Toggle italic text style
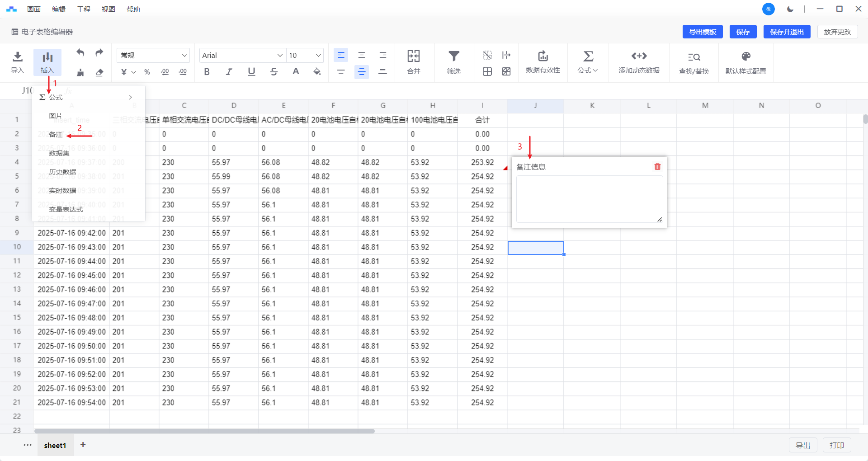 click(x=229, y=71)
